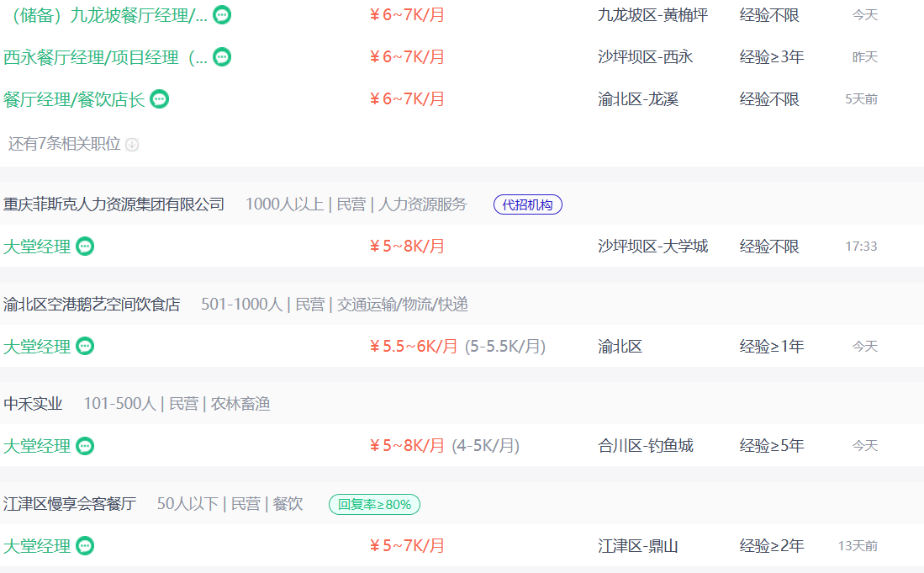924x573 pixels.
Task: Open 大堂经理 job requiring 经验≥5年
Action: [37, 446]
